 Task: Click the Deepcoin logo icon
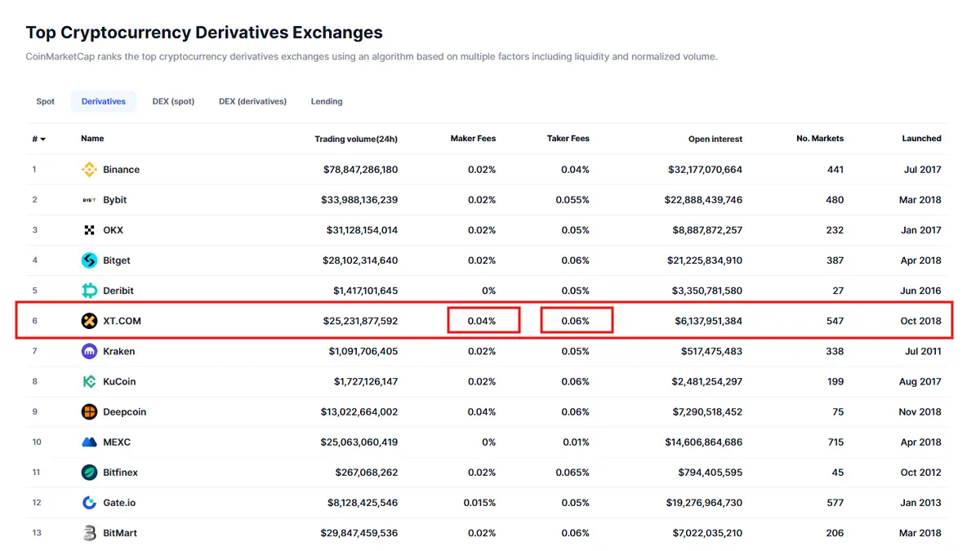(90, 412)
